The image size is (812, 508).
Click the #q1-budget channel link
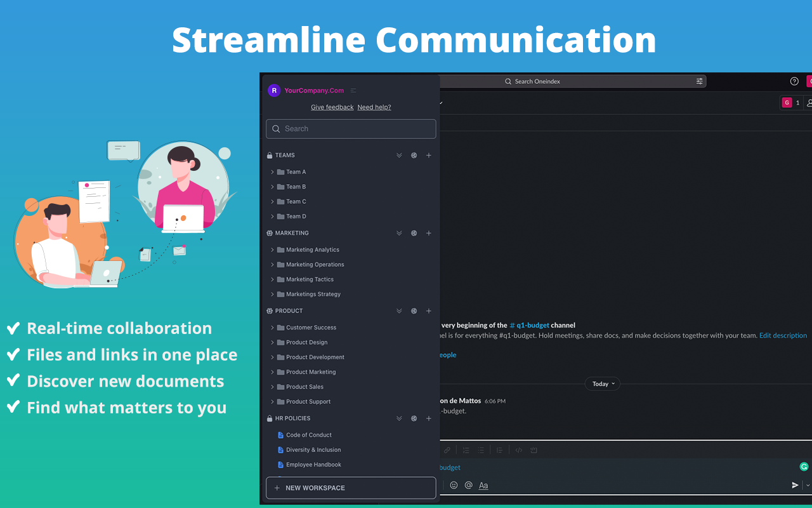click(530, 325)
